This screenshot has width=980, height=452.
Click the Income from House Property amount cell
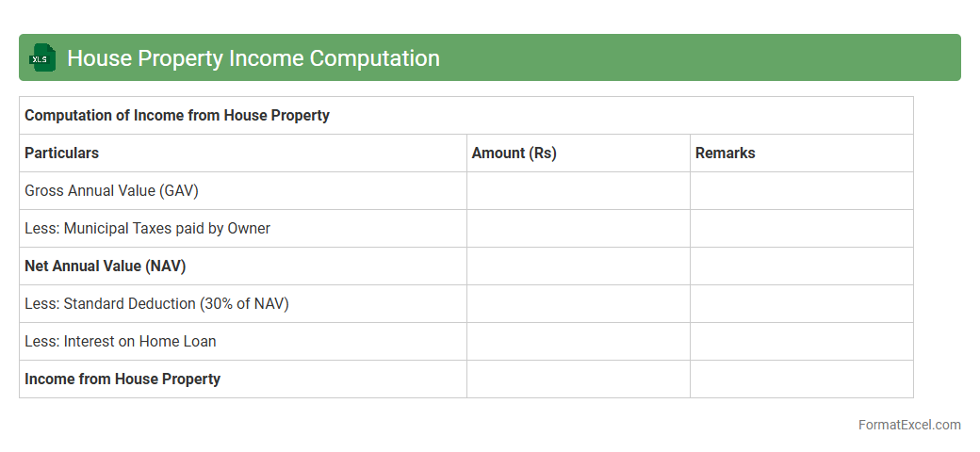pyautogui.click(x=578, y=379)
